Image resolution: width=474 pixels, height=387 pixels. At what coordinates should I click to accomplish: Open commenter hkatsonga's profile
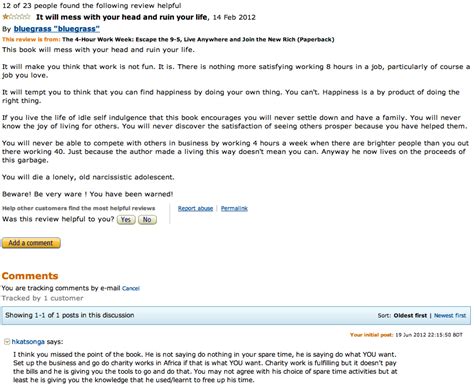pyautogui.click(x=28, y=342)
